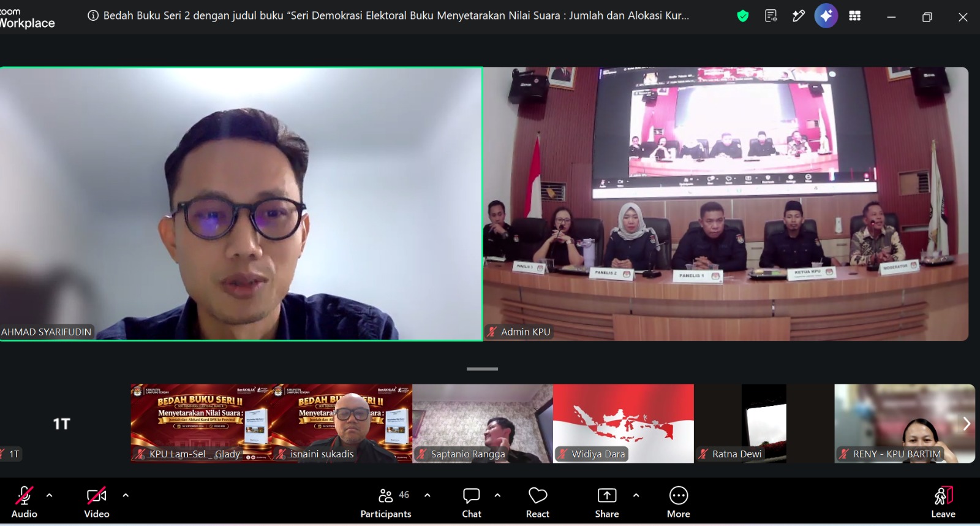
Task: Start camera with the Video button
Action: pos(97,502)
